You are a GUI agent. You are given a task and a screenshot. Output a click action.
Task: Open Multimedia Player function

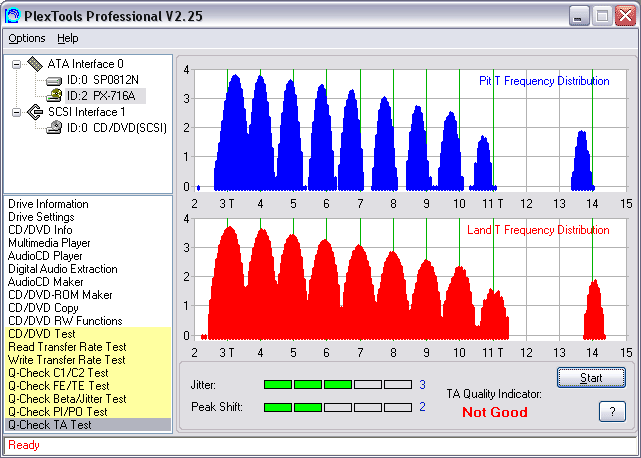click(x=49, y=243)
